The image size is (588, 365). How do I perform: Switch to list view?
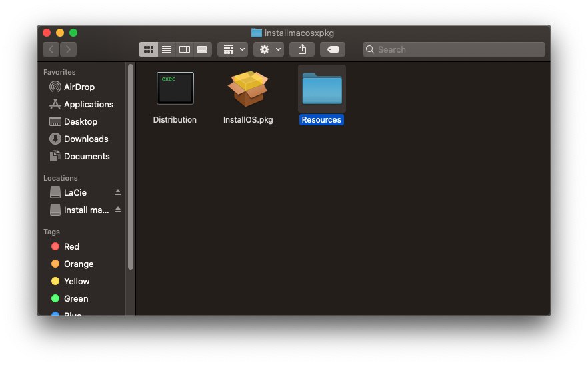(167, 49)
